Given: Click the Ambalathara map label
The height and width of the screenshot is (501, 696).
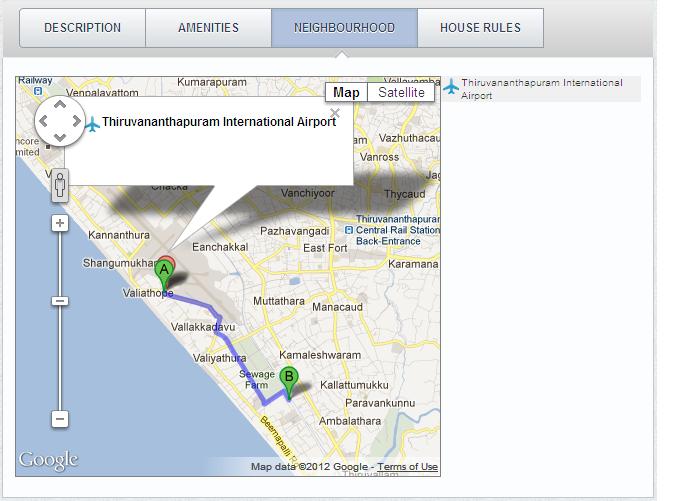Looking at the screenshot, I should tap(350, 421).
